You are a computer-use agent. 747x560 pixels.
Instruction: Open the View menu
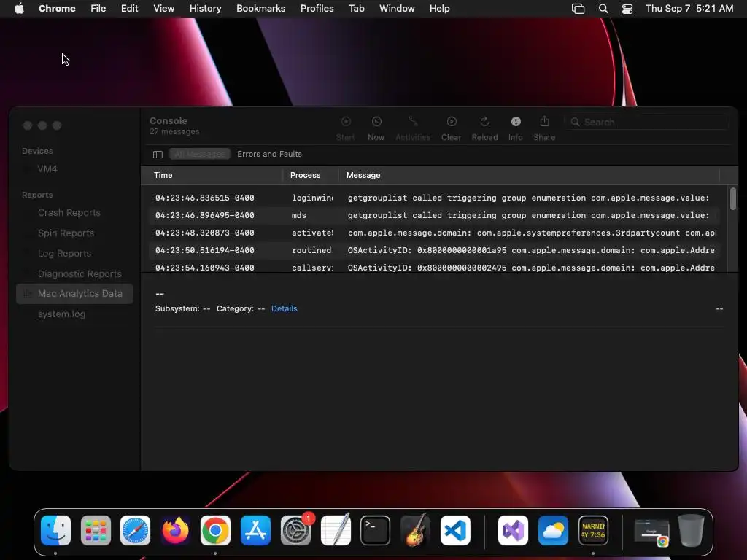(164, 9)
